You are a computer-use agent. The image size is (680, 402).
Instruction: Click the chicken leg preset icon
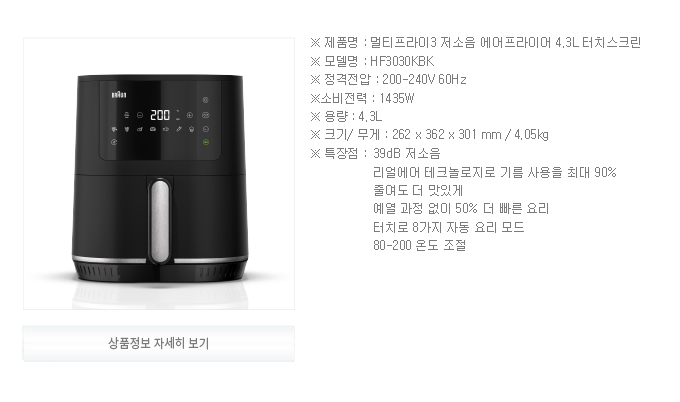pos(140,129)
